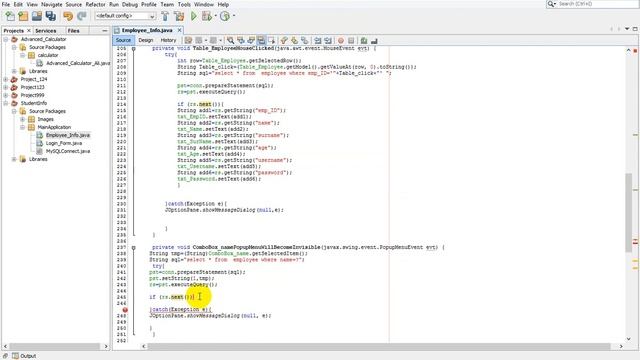Click the Next Bookmark icon
The image size is (640, 360).
coord(294,40)
